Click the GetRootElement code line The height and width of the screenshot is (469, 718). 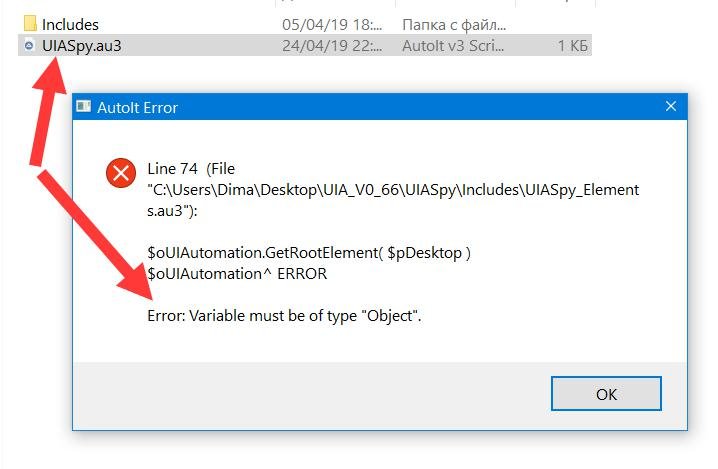(x=309, y=253)
